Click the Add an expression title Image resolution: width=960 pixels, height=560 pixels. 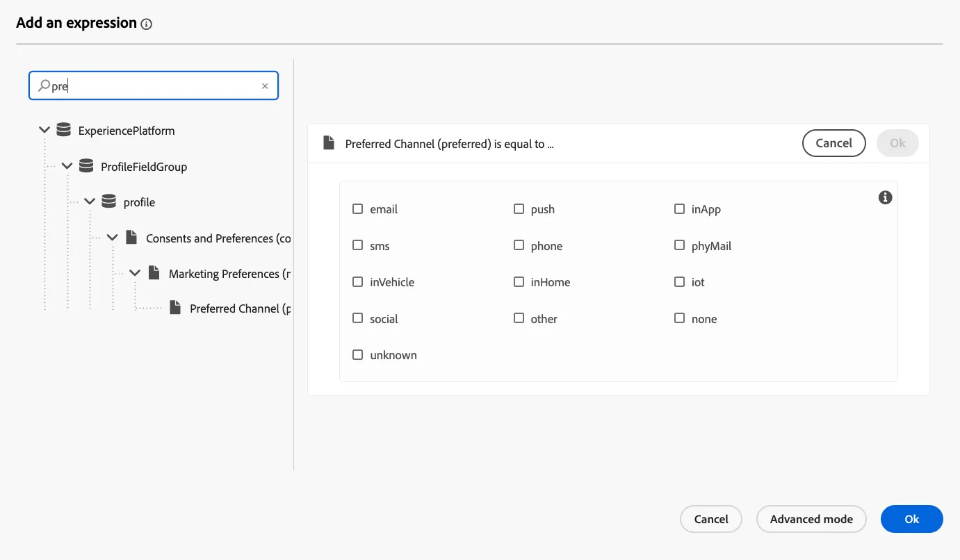(x=76, y=23)
